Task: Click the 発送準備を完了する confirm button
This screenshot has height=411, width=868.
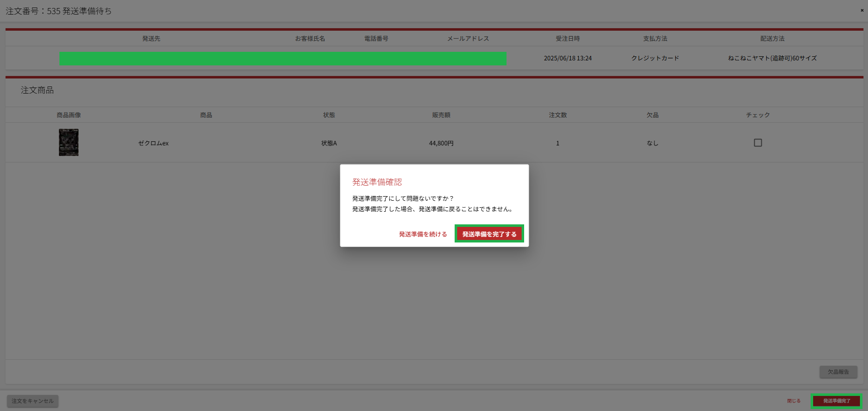Action: [489, 234]
